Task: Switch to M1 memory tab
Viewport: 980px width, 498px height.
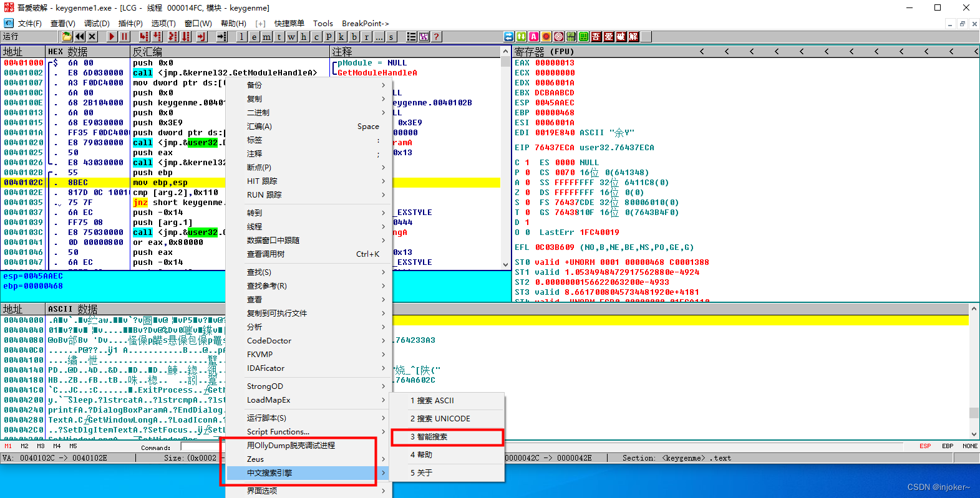Action: coord(8,446)
